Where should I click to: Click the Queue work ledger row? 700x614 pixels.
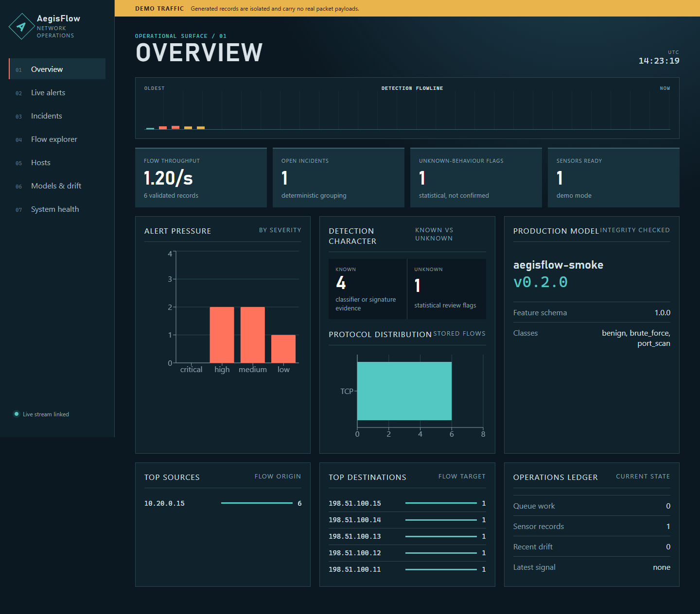point(592,506)
